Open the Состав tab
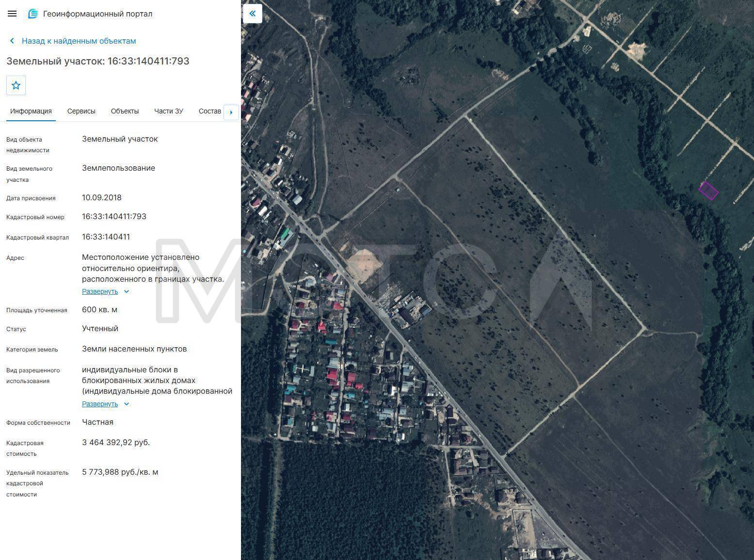 210,111
